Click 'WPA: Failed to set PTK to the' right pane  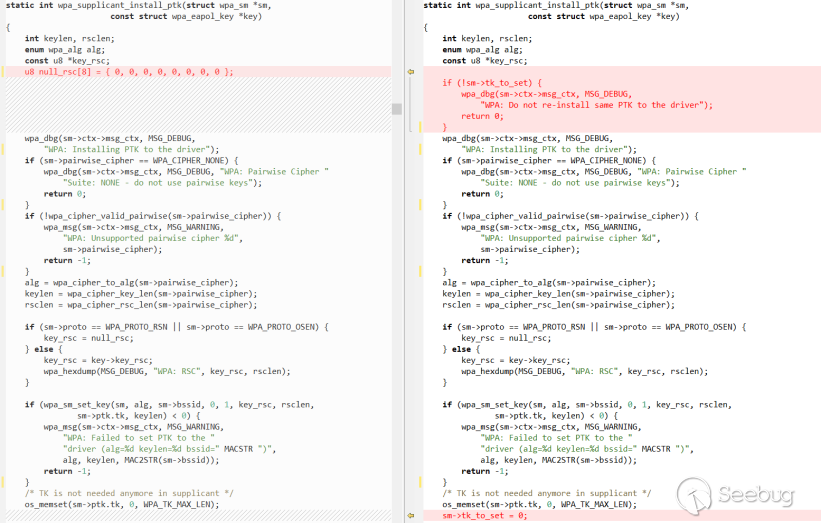pos(556,438)
